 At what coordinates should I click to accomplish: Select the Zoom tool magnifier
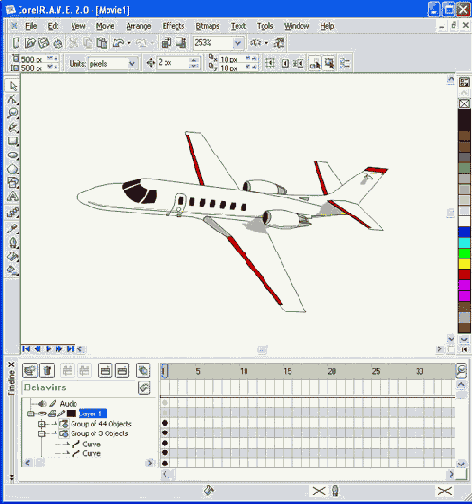click(13, 113)
